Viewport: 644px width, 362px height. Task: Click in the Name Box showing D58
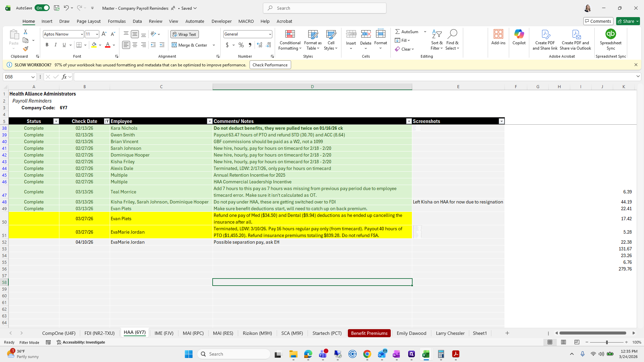(x=17, y=77)
